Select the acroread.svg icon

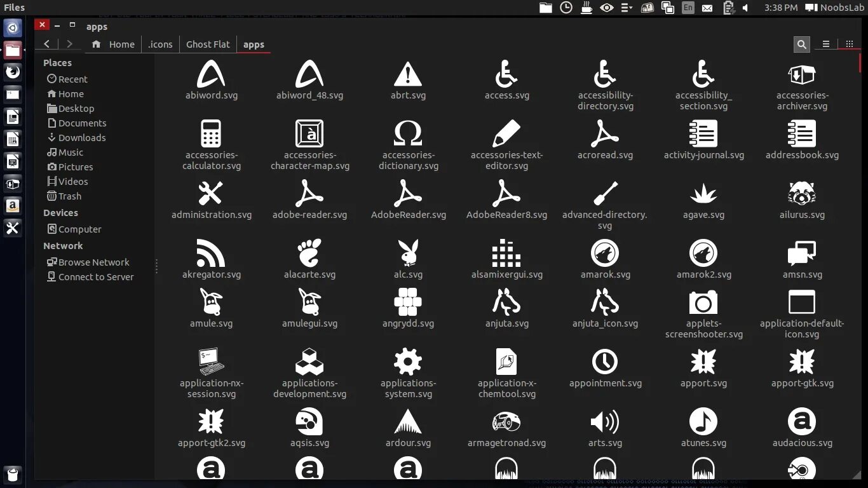pos(605,134)
